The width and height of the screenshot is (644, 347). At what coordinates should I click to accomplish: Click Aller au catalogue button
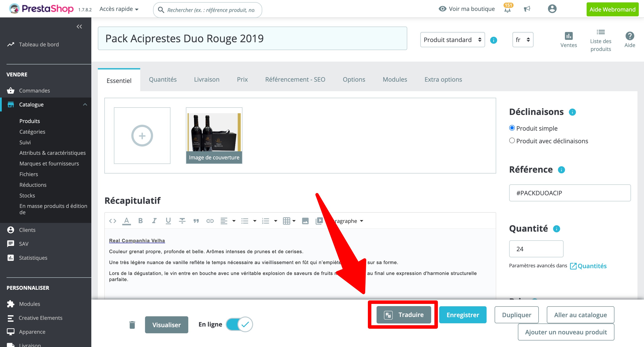580,315
